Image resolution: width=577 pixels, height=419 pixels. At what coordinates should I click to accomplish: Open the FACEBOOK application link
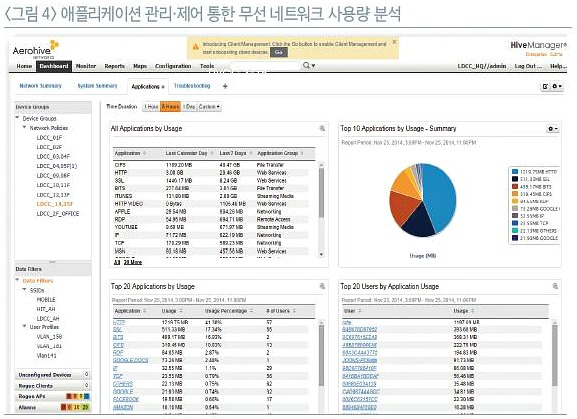pyautogui.click(x=126, y=399)
